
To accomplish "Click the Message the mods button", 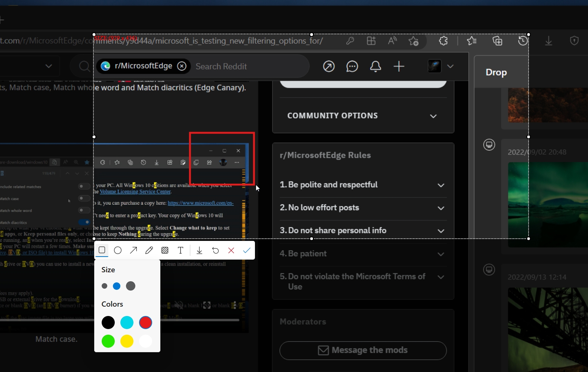I will [363, 350].
